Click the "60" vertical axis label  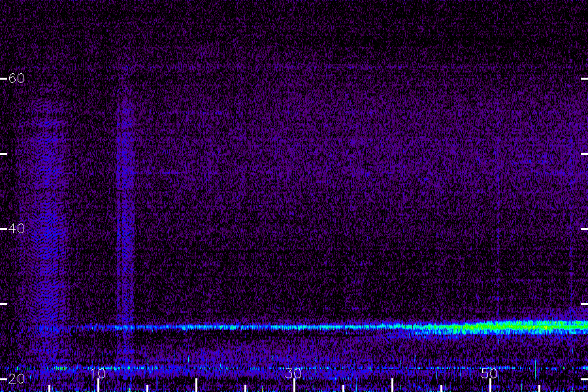(16, 78)
